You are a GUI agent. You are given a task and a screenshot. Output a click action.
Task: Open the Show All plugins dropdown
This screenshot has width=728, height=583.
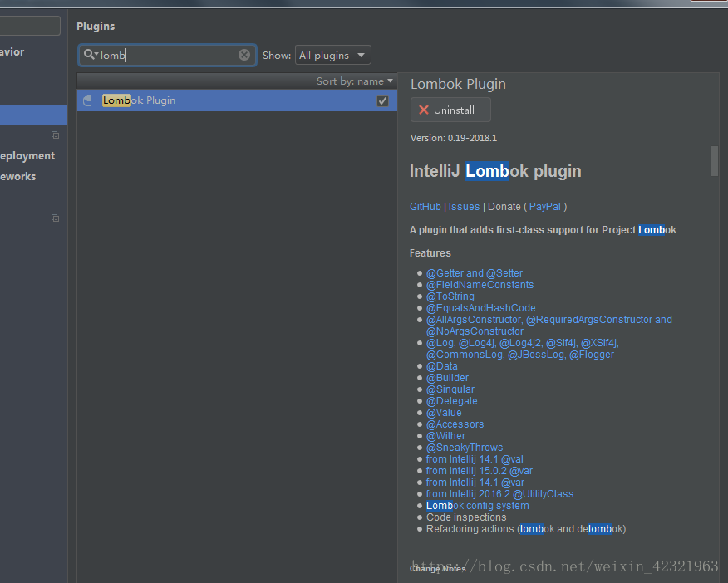pos(333,55)
